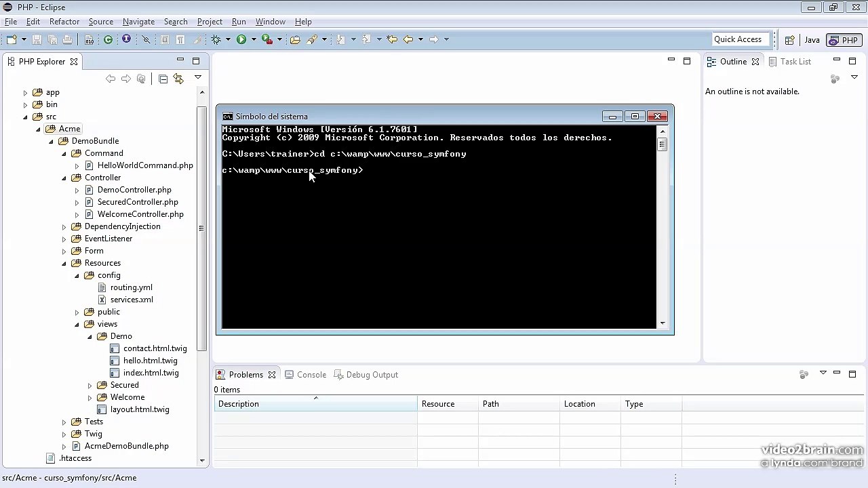868x488 pixels.
Task: Open the PHP Explorer view menu triangle
Action: click(198, 77)
